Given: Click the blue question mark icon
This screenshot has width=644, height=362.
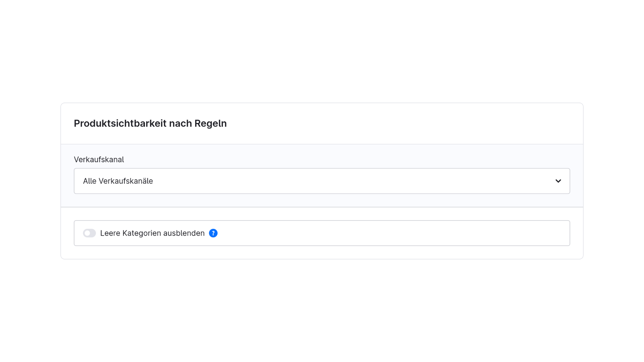Looking at the screenshot, I should click(213, 233).
